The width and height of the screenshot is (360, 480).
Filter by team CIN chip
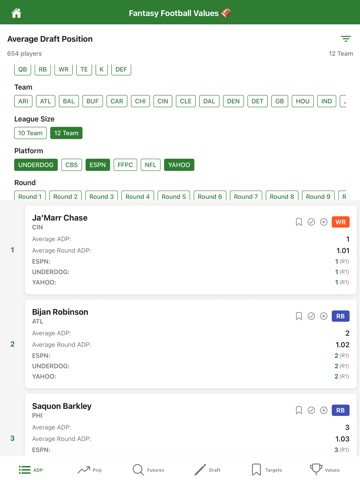tap(163, 101)
